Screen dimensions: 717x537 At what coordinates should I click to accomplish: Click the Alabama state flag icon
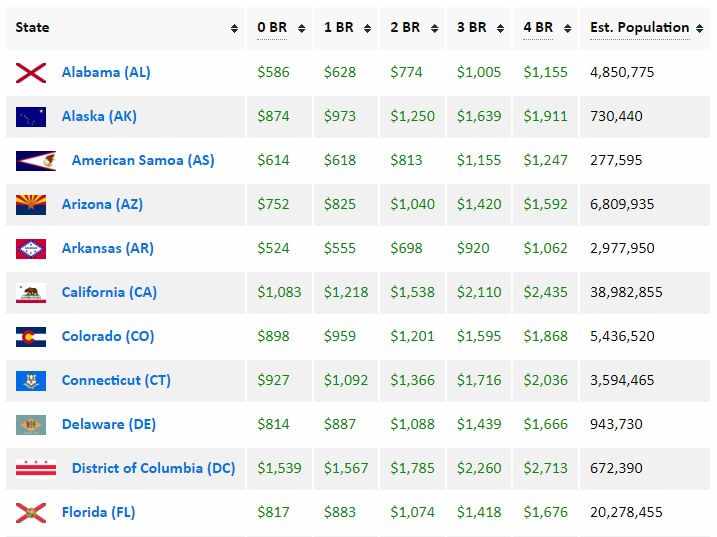(x=31, y=72)
